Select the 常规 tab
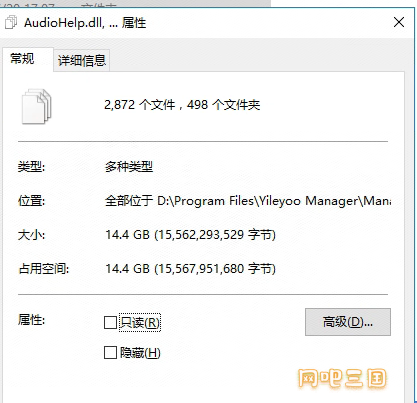417x403 pixels. pyautogui.click(x=22, y=59)
